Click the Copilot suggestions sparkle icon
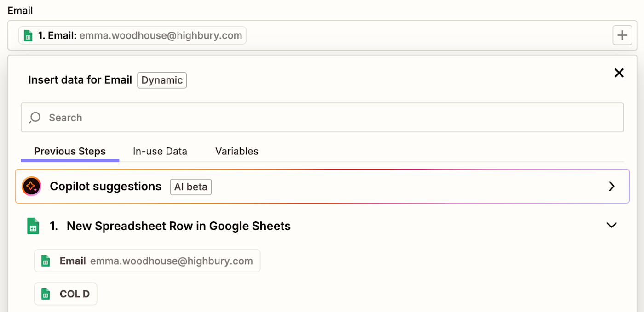This screenshot has width=644, height=312. click(x=32, y=186)
